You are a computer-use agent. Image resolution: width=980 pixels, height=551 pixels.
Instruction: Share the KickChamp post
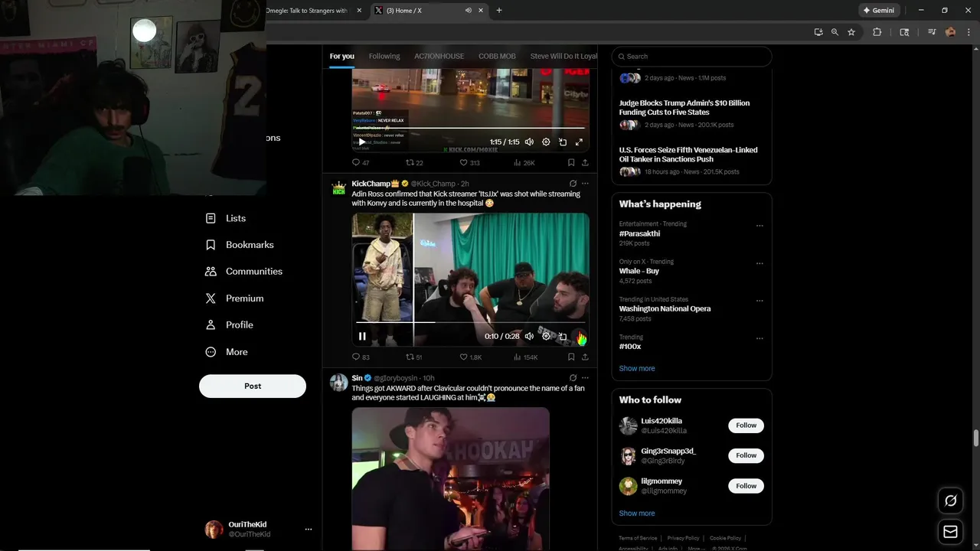click(585, 357)
